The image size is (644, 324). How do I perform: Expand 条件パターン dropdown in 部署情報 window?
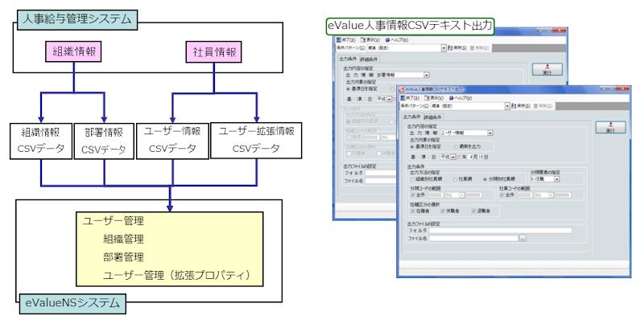coord(444,48)
